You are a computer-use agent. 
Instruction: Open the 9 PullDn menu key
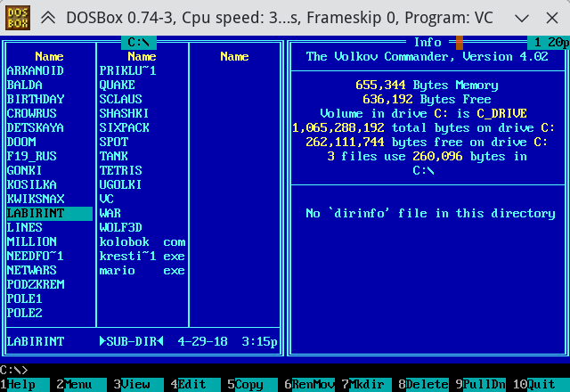point(481,384)
